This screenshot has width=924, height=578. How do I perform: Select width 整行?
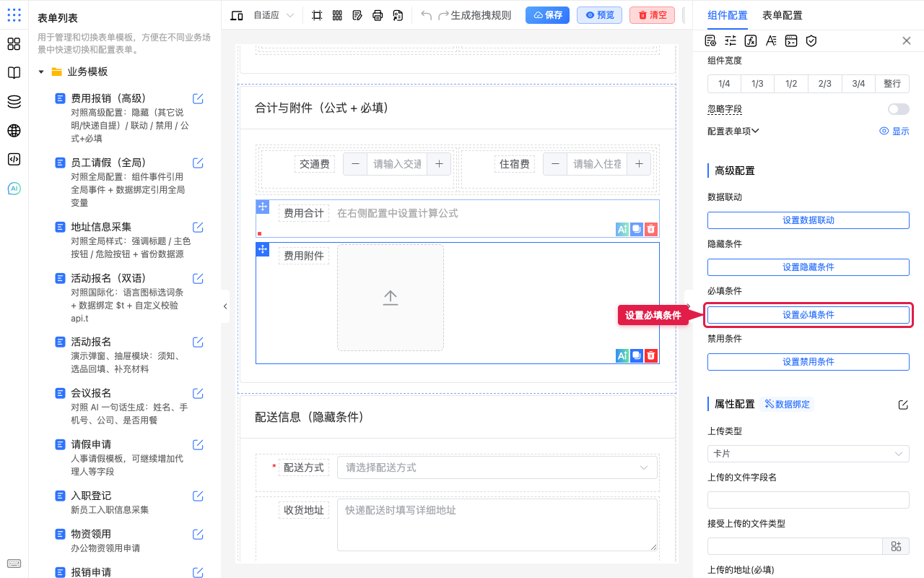point(892,84)
